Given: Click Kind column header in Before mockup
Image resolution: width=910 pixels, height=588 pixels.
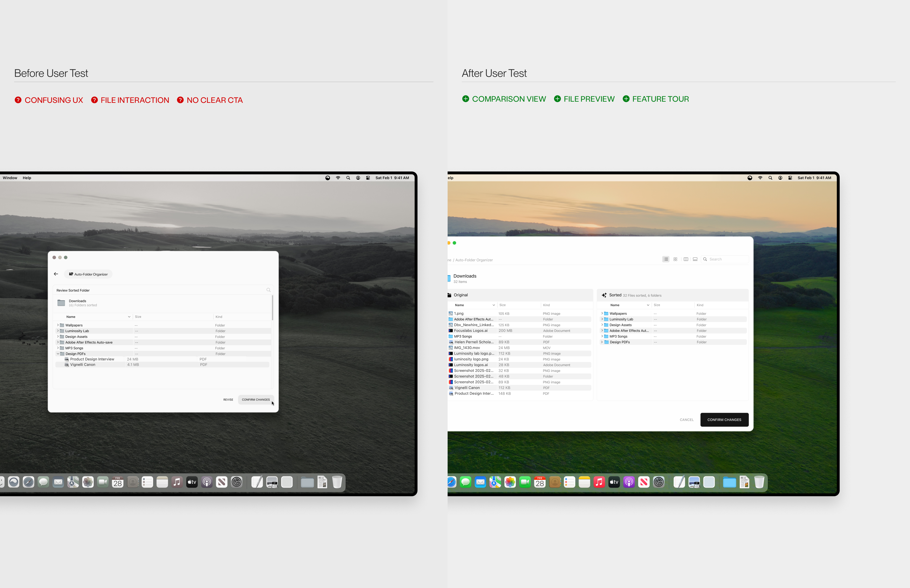Looking at the screenshot, I should tap(219, 317).
